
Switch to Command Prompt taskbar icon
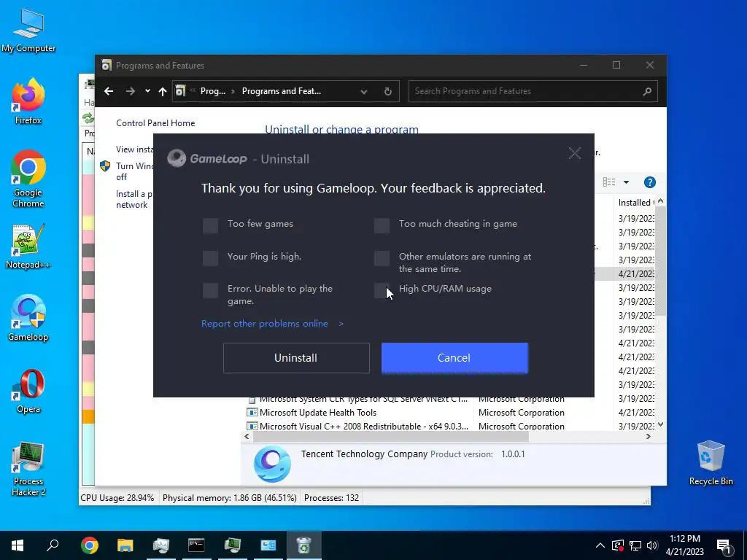click(196, 545)
